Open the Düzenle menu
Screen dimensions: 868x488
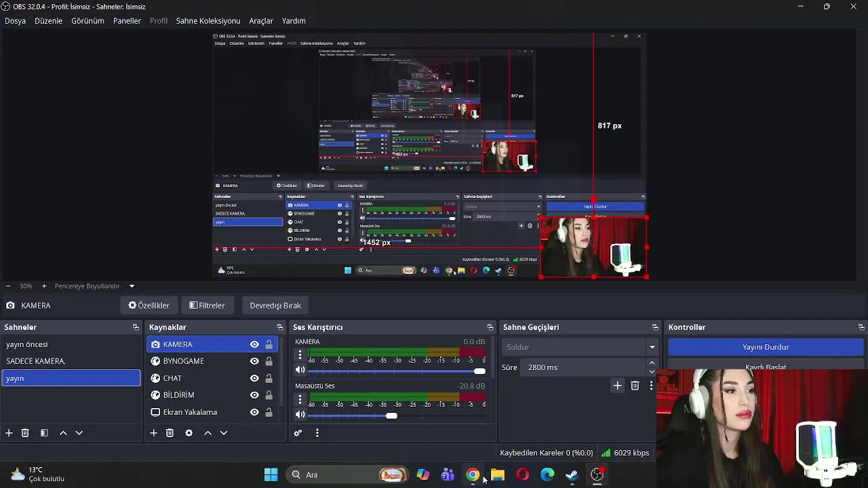[x=49, y=21]
